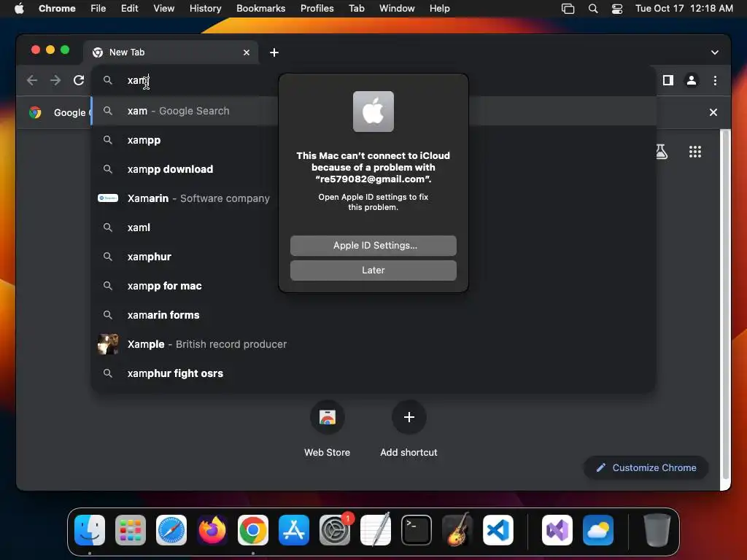747x560 pixels.
Task: Launch Firefox from the Dock
Action: click(212, 530)
